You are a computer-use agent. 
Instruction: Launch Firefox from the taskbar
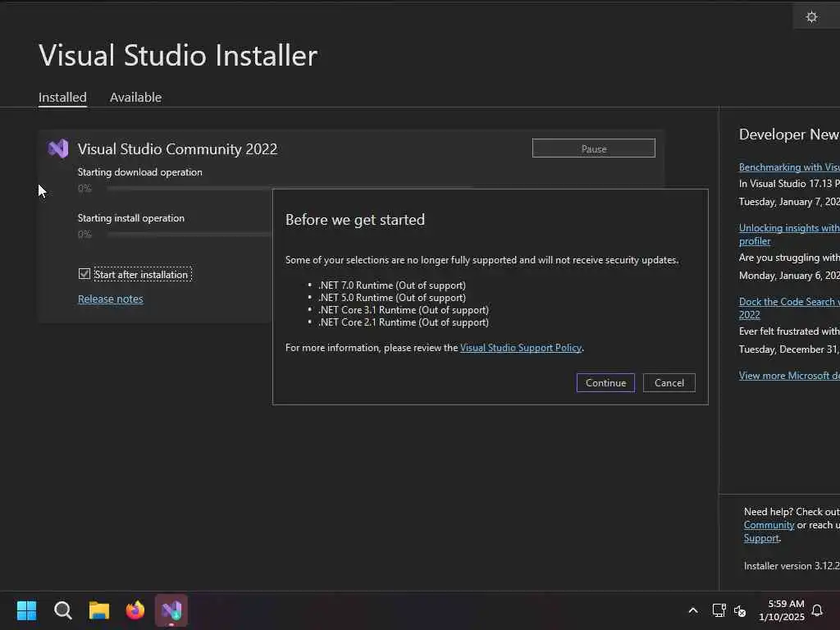tap(135, 610)
